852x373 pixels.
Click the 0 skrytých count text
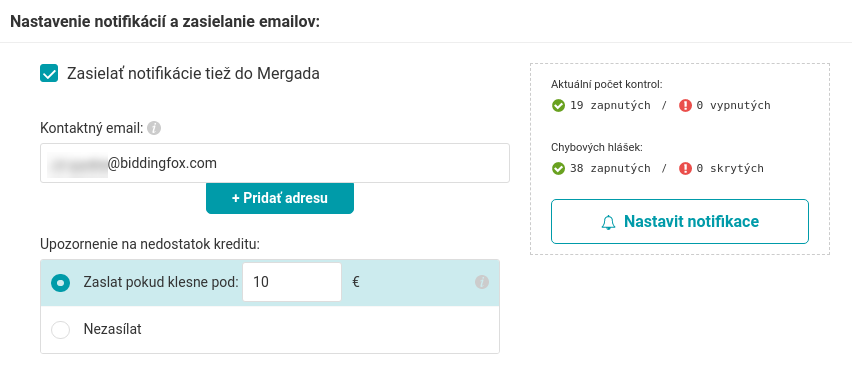[x=730, y=169]
